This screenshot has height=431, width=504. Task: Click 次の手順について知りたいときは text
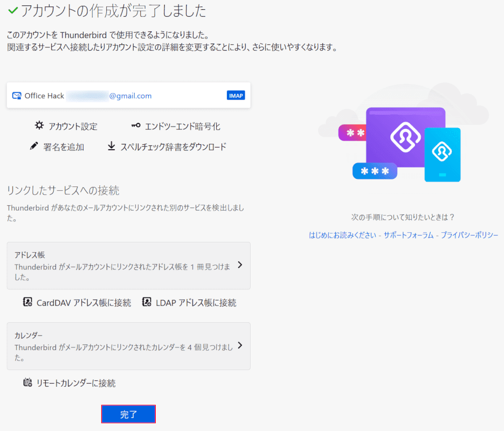pos(403,217)
